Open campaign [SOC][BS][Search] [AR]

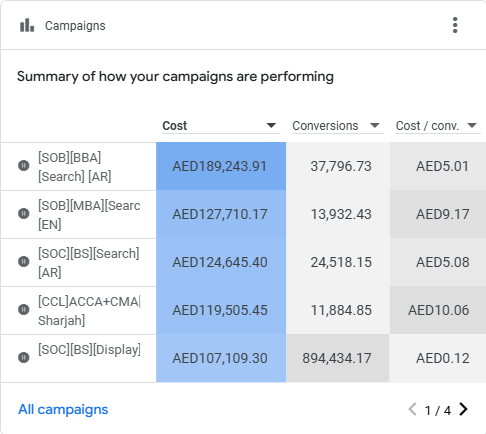[x=88, y=263]
